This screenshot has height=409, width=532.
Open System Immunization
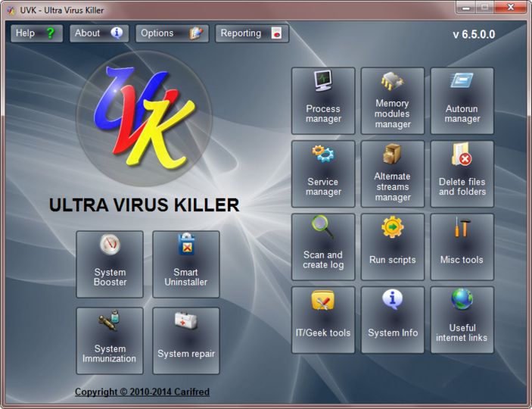pos(110,341)
